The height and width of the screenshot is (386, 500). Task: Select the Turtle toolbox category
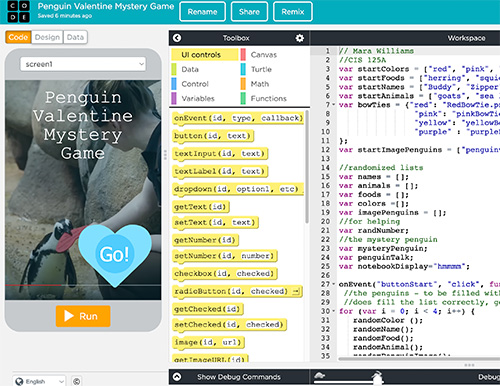click(x=261, y=69)
